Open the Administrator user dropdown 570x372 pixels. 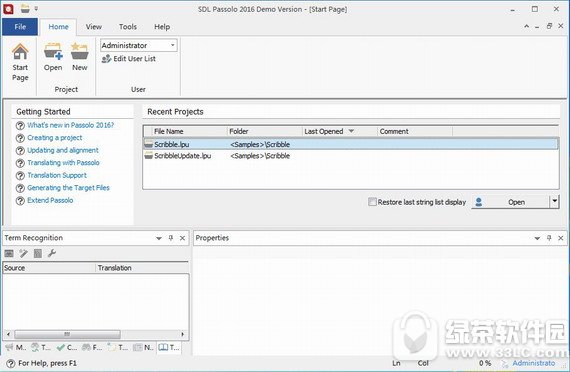click(173, 45)
